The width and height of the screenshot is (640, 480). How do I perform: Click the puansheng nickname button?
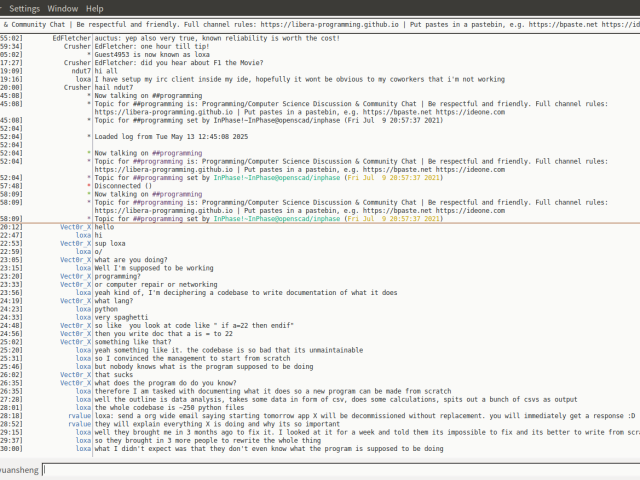18,468
